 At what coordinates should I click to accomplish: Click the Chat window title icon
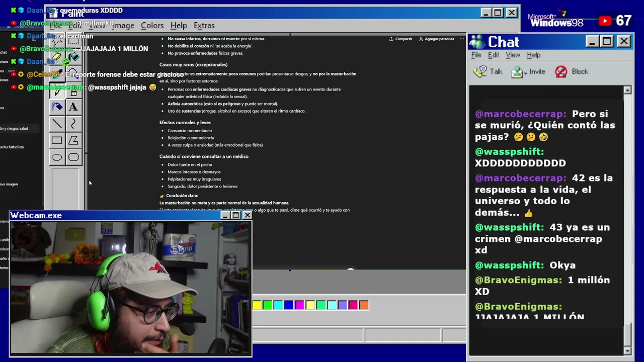(477, 42)
